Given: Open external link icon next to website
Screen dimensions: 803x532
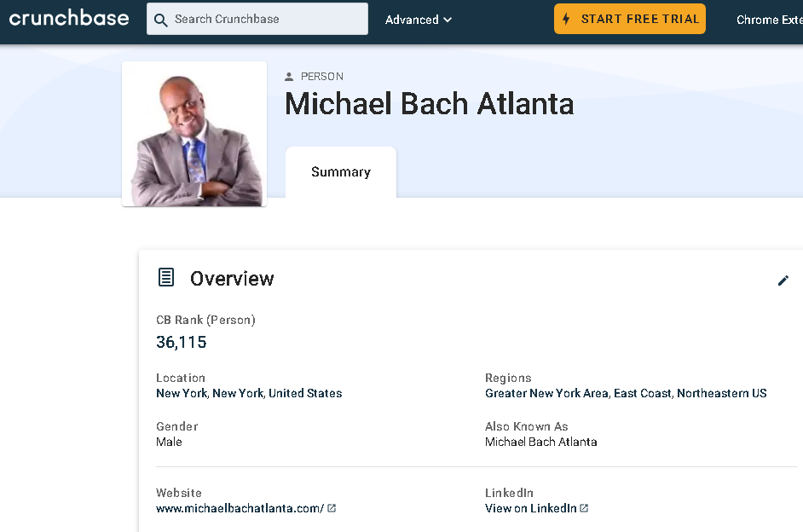Looking at the screenshot, I should (332, 508).
